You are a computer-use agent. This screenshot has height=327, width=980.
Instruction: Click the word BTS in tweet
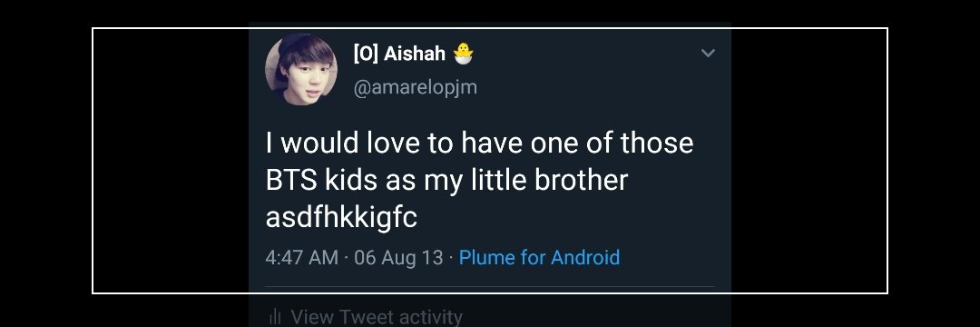pyautogui.click(x=292, y=181)
